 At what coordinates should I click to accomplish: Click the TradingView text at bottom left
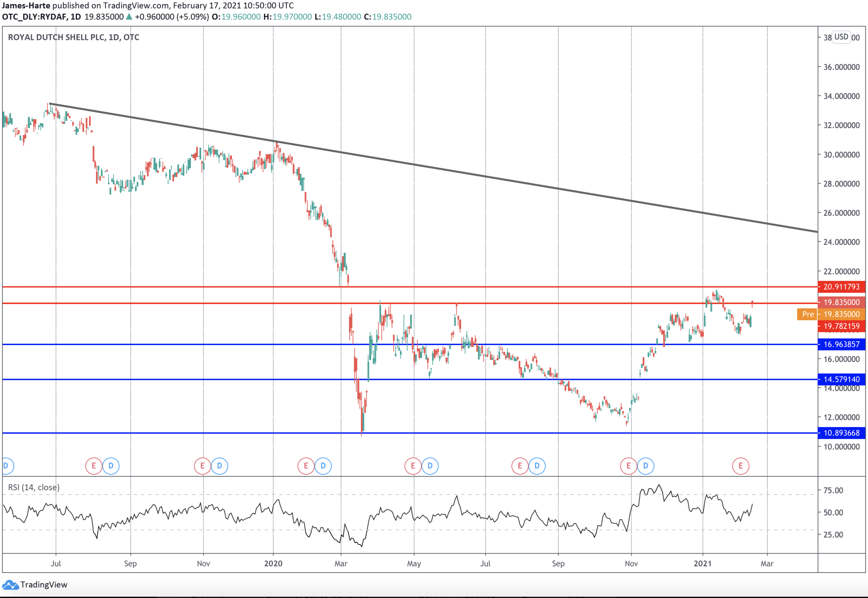tap(44, 584)
